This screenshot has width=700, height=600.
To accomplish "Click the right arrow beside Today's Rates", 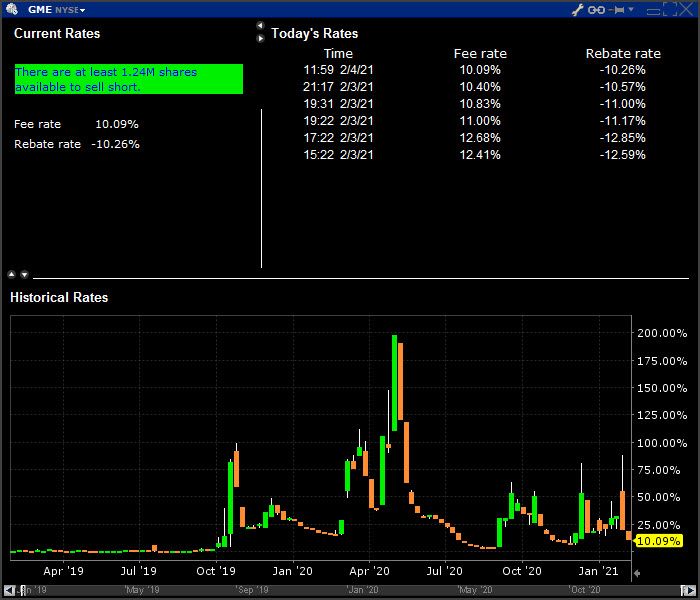I will 260,38.
